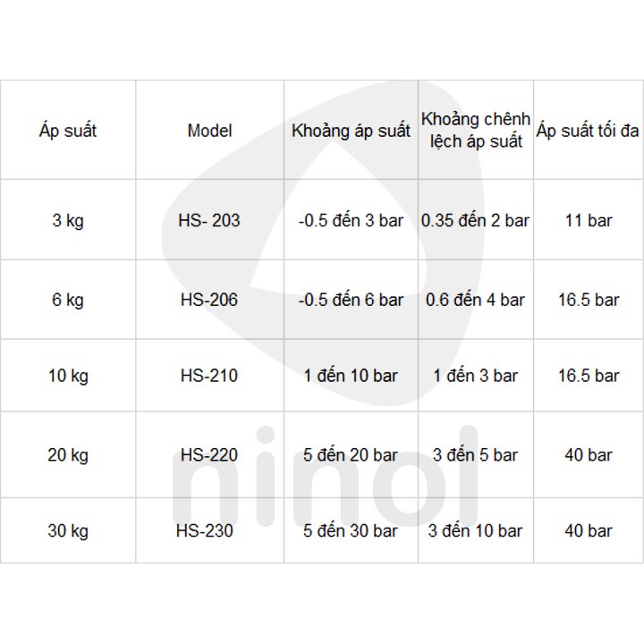644x644 pixels.
Task: Select the 'Khoảng chênh lệch áp suất' header
Action: (476, 131)
